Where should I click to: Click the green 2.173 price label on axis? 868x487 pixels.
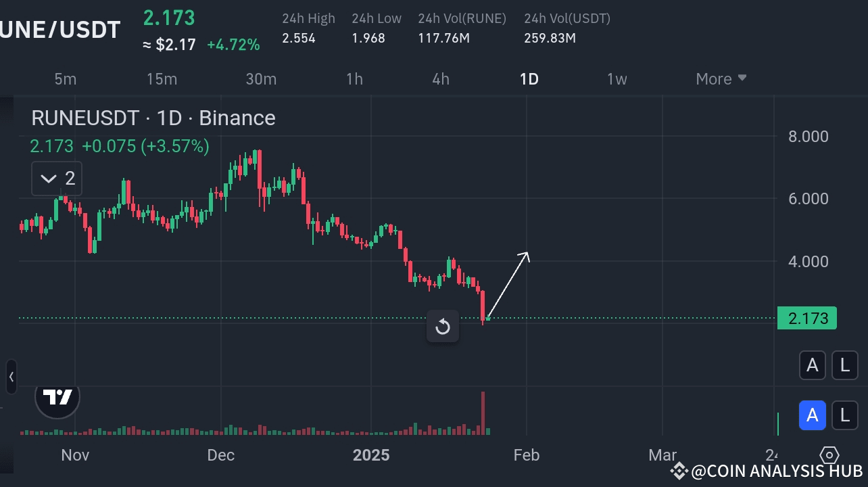tap(807, 318)
